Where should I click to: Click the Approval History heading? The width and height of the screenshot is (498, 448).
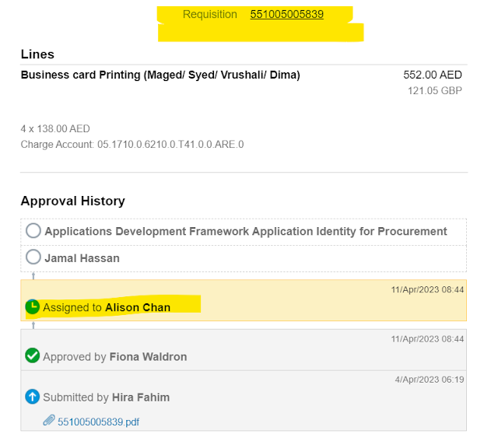pos(72,201)
